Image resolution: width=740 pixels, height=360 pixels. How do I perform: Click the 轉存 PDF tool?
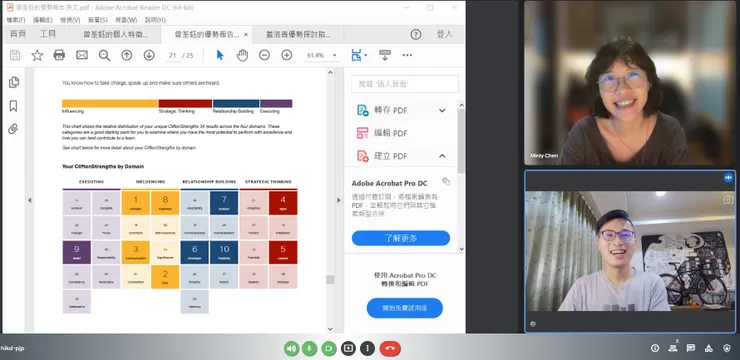click(391, 110)
